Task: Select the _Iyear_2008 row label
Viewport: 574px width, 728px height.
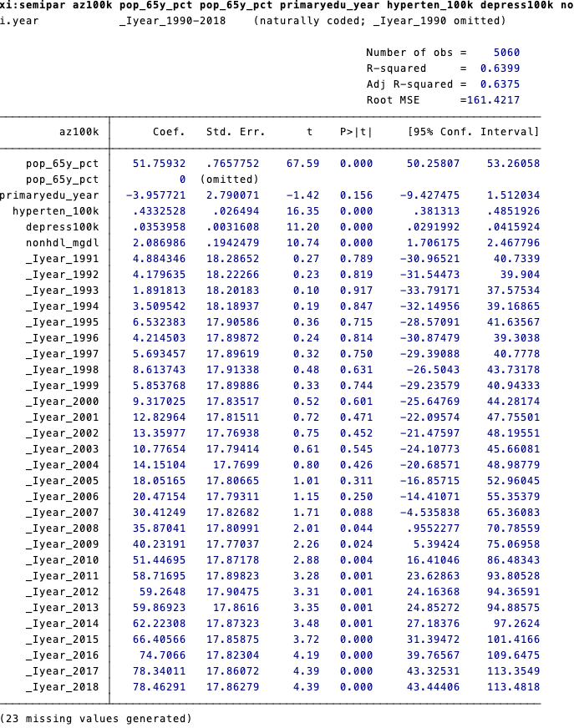Action: click(x=62, y=528)
